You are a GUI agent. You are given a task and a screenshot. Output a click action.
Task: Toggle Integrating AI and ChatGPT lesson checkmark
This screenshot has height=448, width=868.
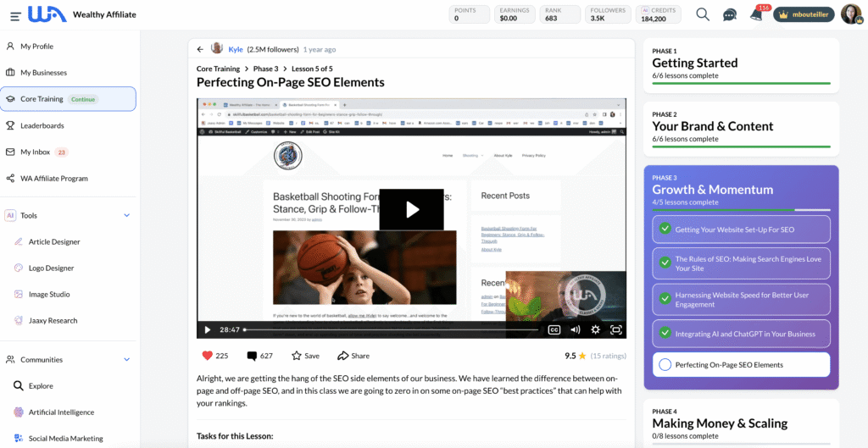[665, 334]
